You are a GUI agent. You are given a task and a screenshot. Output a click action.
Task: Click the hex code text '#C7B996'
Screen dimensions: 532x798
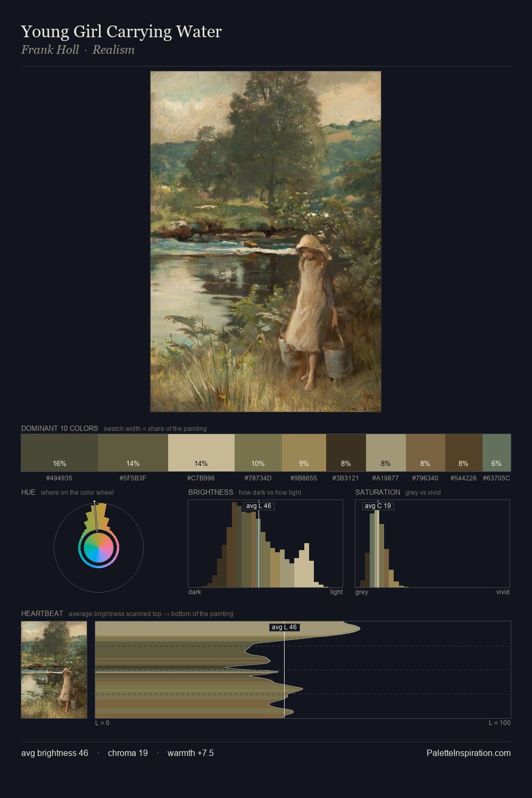pos(201,478)
